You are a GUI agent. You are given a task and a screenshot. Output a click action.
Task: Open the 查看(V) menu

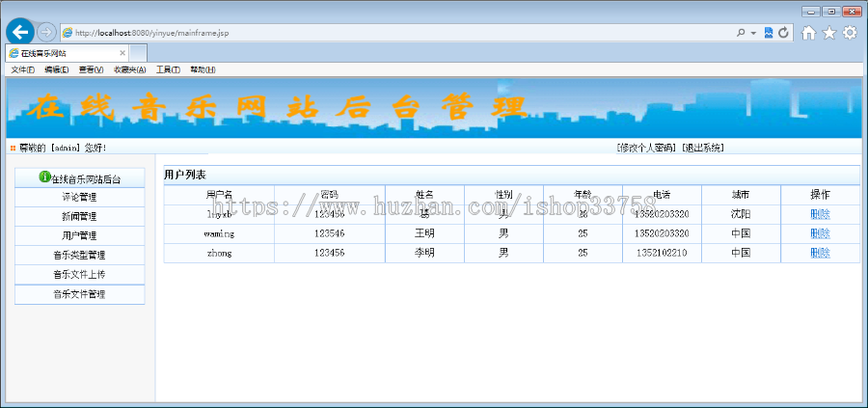[91, 69]
